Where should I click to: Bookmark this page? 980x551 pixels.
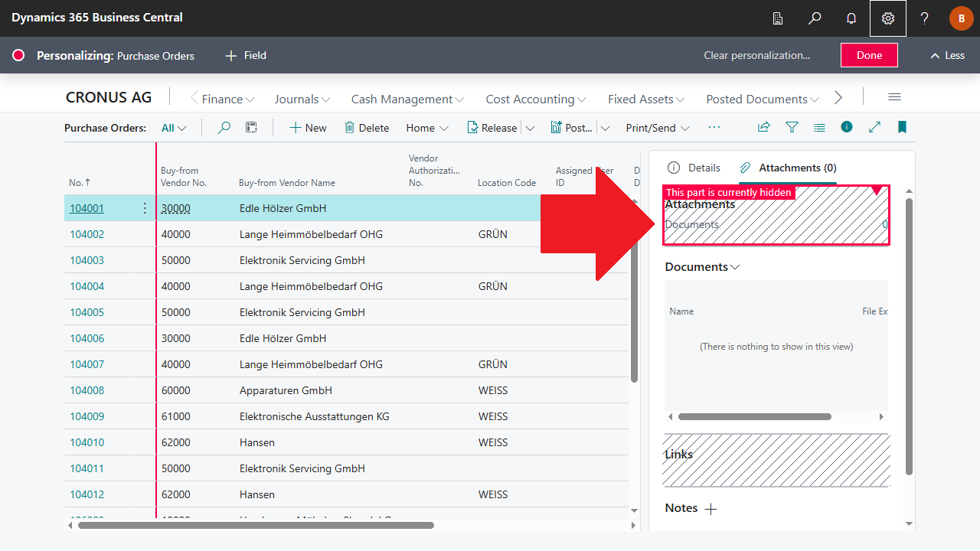point(902,127)
